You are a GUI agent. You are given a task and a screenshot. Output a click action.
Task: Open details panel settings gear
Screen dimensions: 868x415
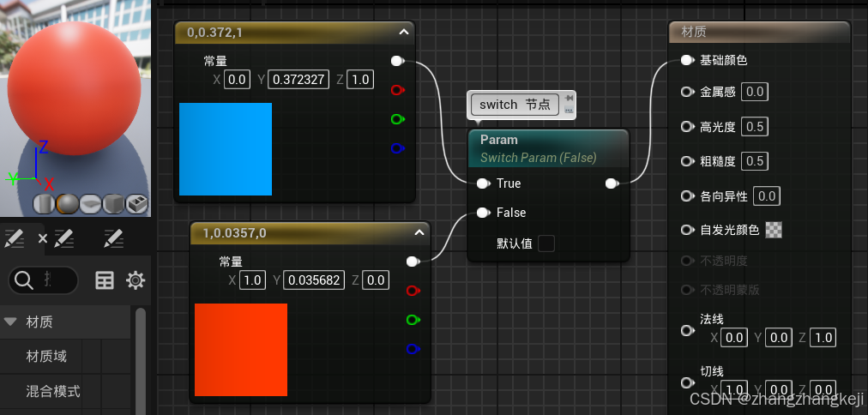(x=136, y=280)
